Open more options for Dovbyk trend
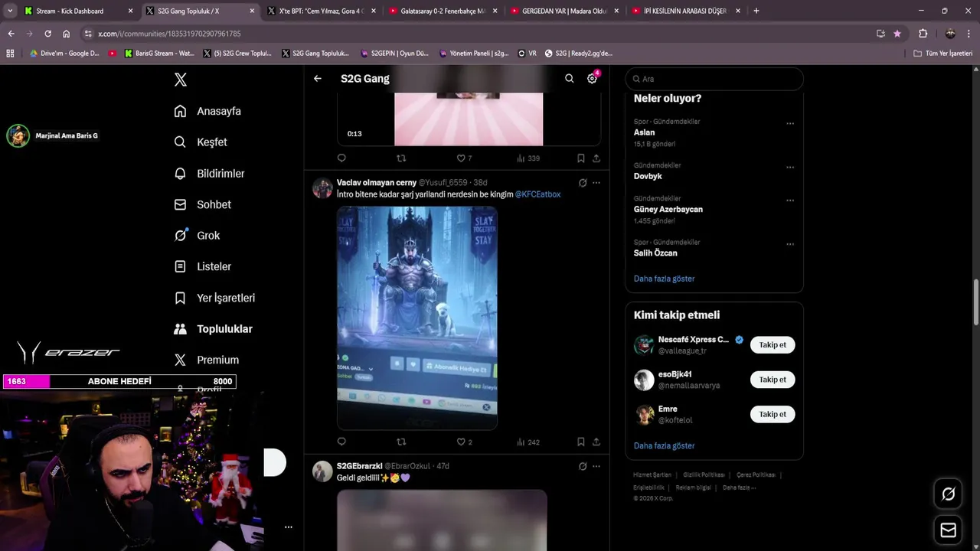This screenshot has height=551, width=980. coord(790,167)
